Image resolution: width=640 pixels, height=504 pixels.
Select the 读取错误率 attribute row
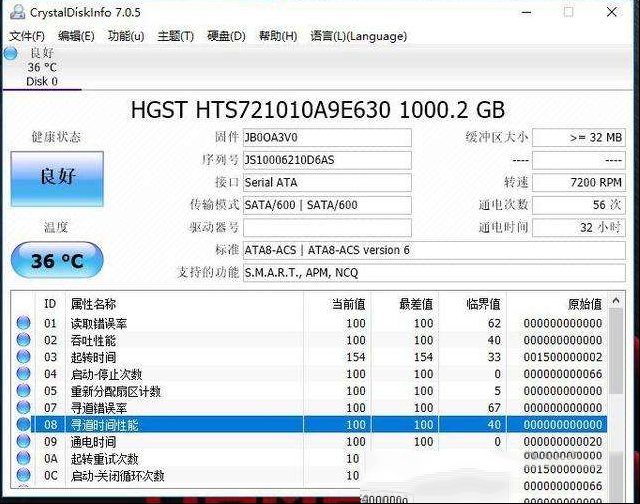(309, 323)
